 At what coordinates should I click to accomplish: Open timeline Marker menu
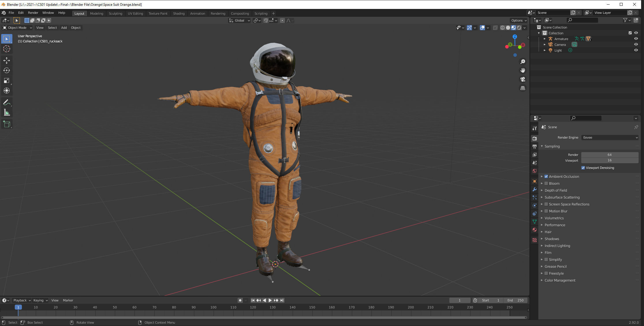coord(68,300)
